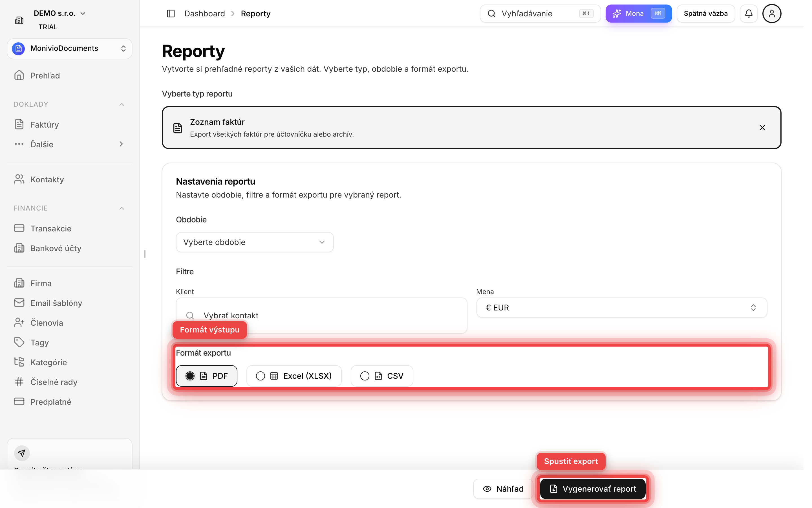The image size is (812, 508).
Task: Click the paper plane icon
Action: pos(22,453)
